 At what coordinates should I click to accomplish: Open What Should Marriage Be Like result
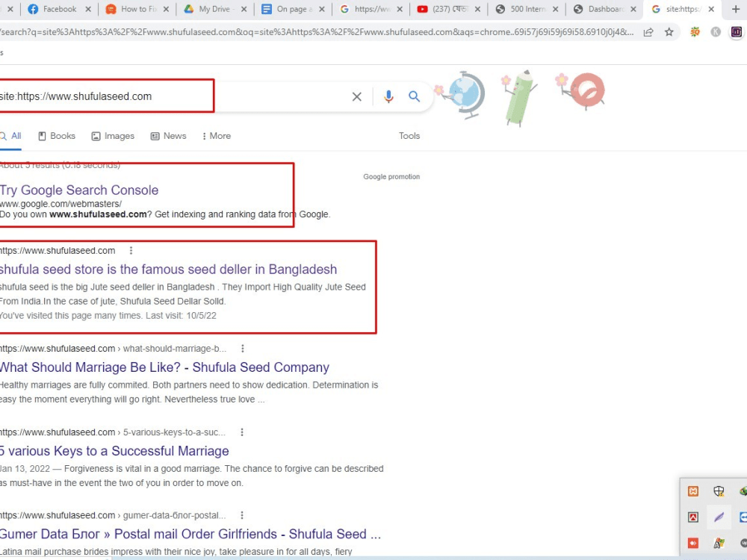164,367
